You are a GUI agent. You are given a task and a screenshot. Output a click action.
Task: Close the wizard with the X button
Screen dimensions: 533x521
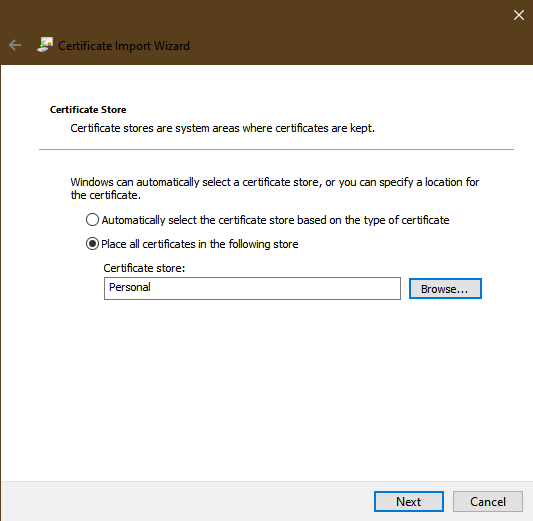pos(519,15)
